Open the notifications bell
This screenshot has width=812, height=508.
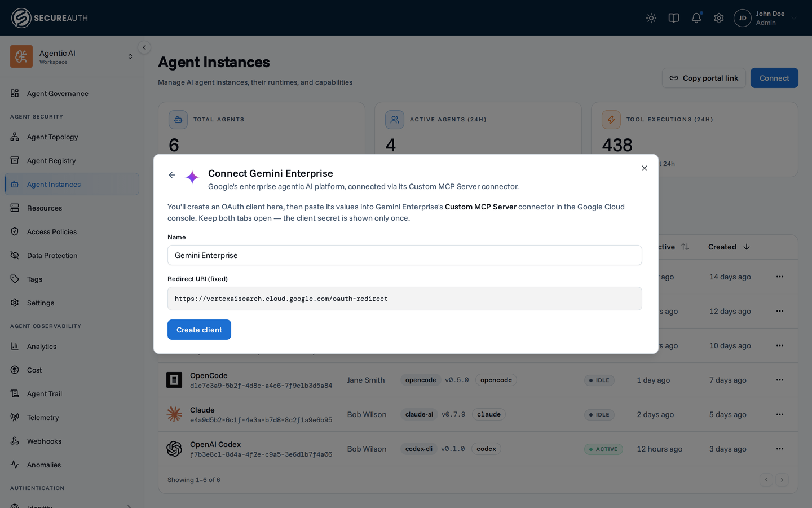point(696,18)
